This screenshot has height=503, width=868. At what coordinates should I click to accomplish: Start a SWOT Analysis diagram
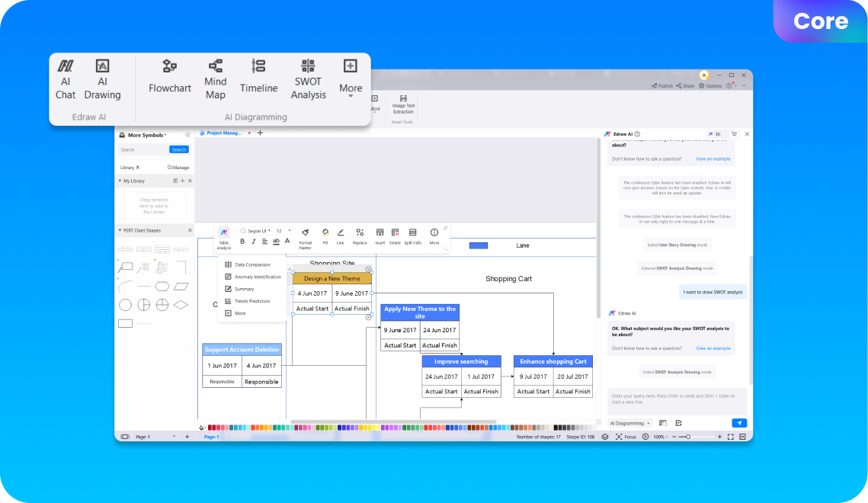click(309, 80)
